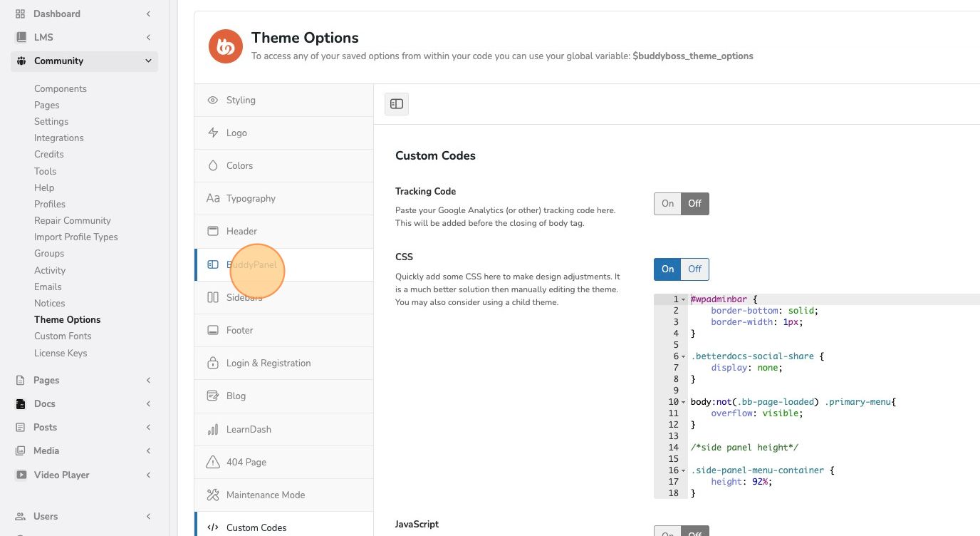Click inside the CSS code editor

pos(817,396)
